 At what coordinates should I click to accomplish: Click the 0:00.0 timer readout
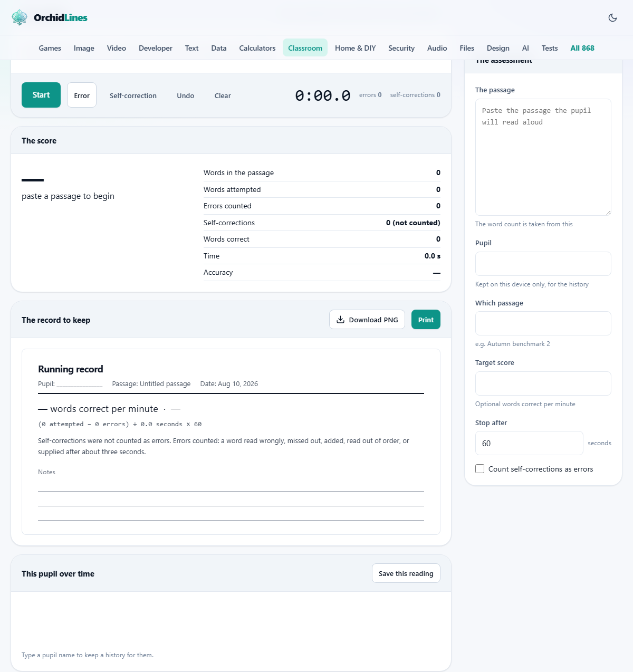(x=323, y=95)
